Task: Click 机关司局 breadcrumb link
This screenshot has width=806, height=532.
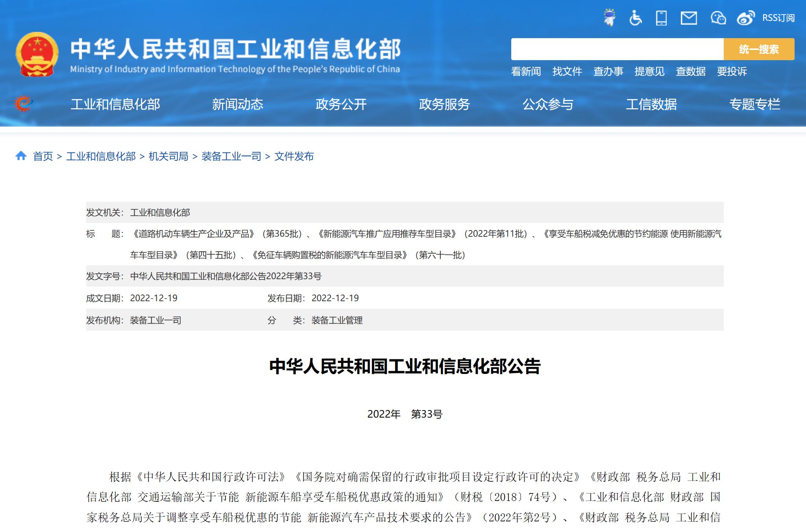Action: point(168,156)
